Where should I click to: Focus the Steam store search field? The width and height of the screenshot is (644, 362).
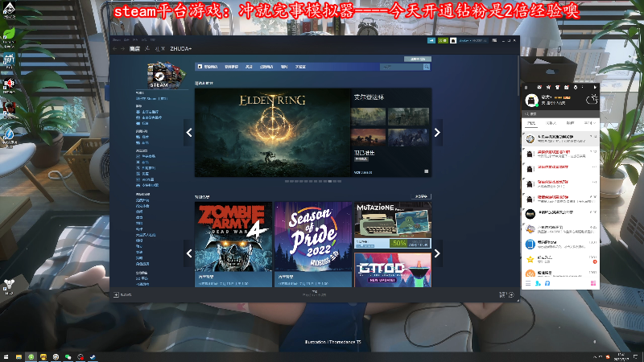(x=402, y=67)
